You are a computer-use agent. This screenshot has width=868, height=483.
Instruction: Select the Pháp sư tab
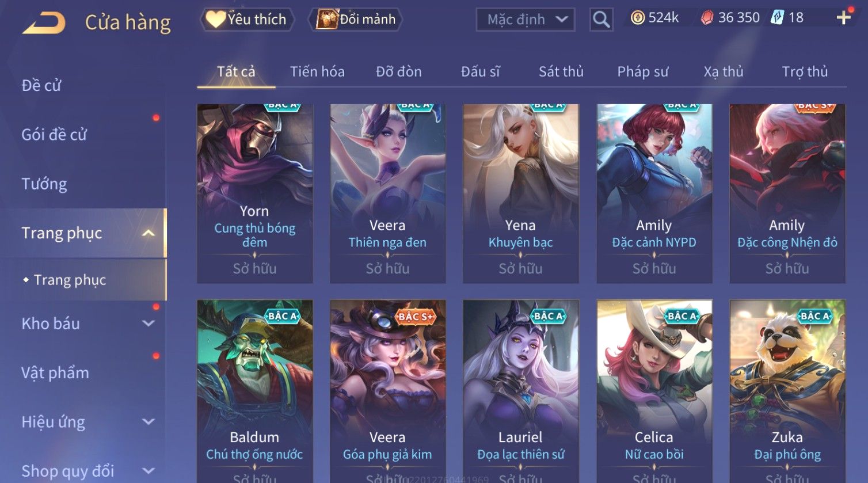click(643, 72)
